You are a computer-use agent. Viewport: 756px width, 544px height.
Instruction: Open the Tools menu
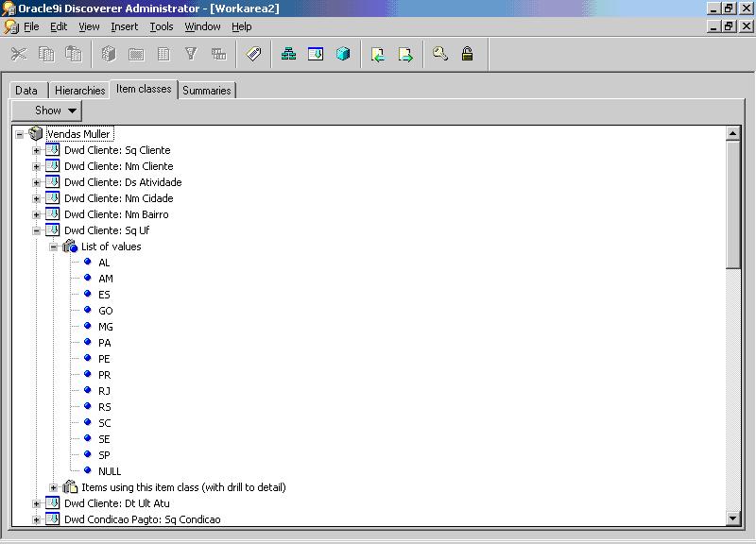tap(162, 26)
